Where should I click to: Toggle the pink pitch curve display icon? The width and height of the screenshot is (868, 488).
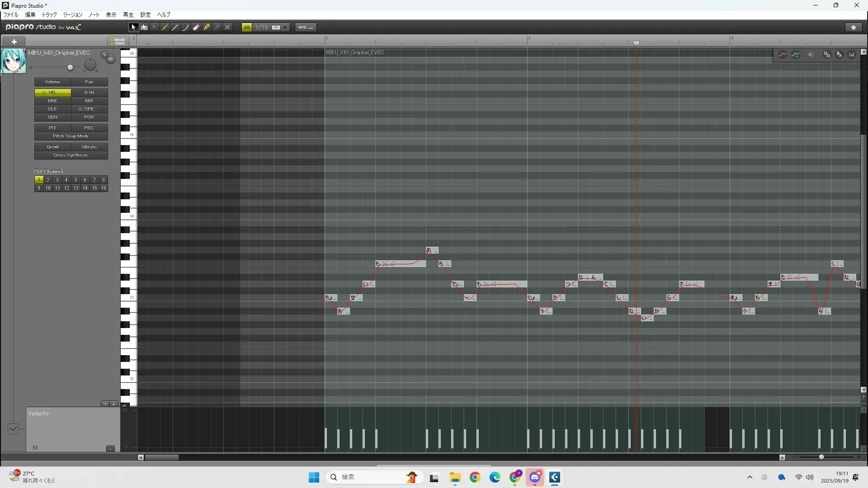[783, 55]
